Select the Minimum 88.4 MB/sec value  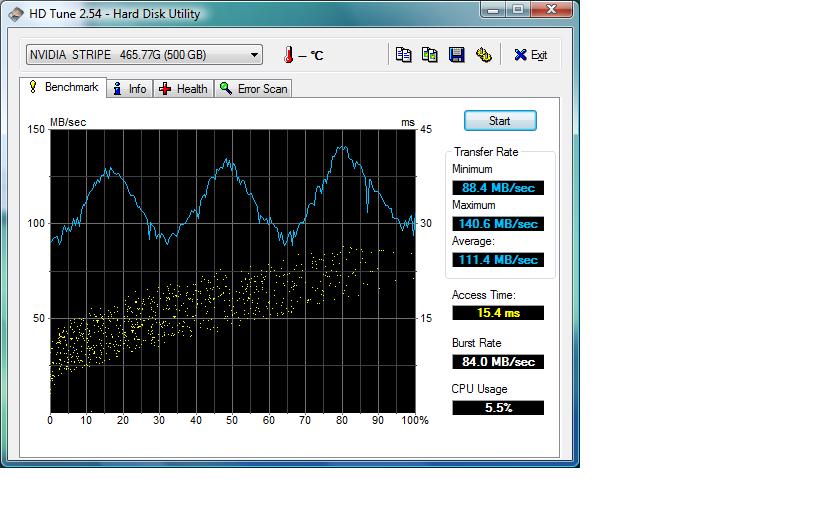click(498, 188)
